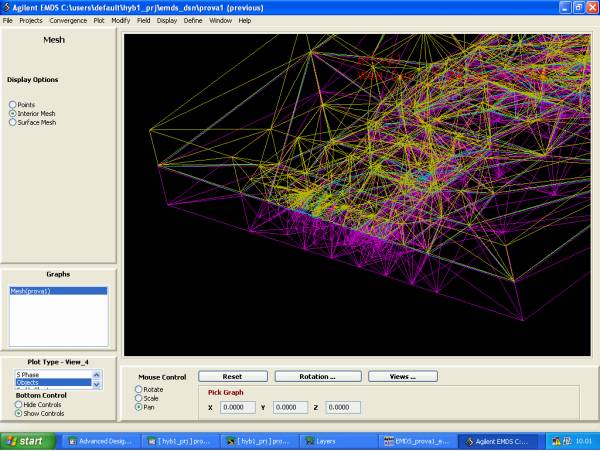Select Objects in Plot Type list
The height and width of the screenshot is (451, 600).
(x=54, y=383)
